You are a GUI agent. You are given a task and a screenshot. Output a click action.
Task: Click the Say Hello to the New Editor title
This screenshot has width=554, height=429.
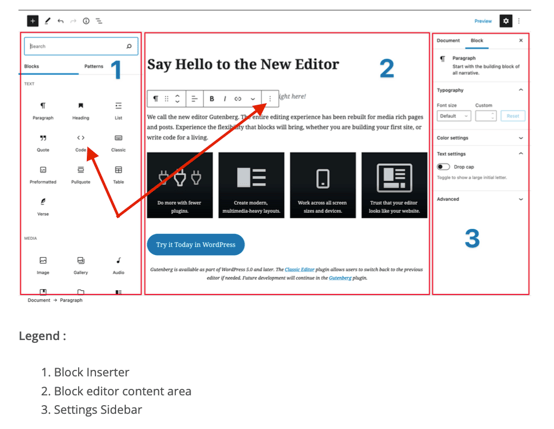tap(243, 64)
